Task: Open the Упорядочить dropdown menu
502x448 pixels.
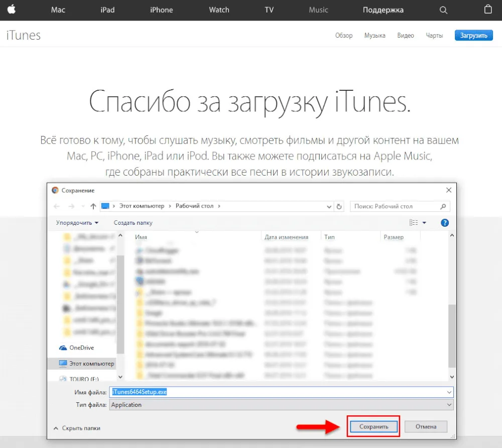Action: (x=77, y=223)
